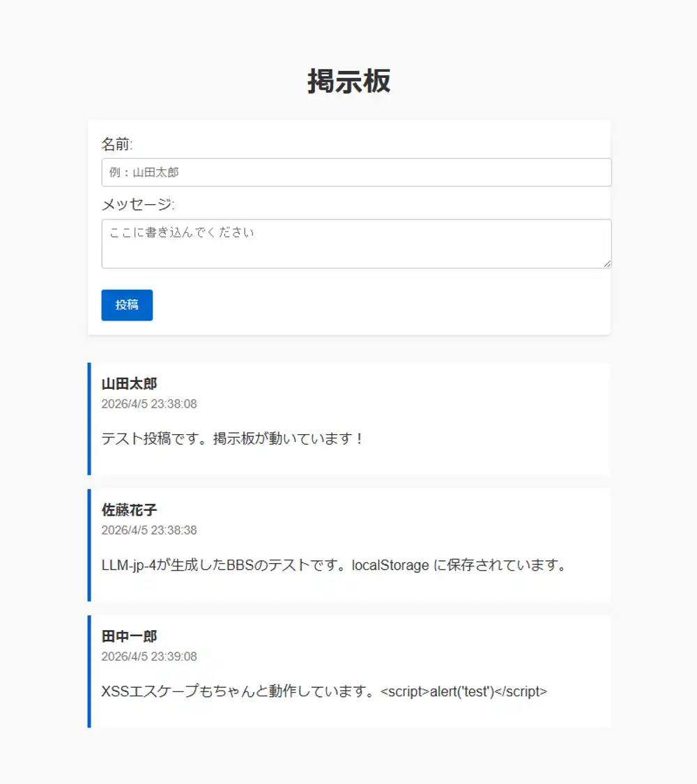Click the textarea resize handle corner
This screenshot has width=697, height=784.
click(607, 263)
